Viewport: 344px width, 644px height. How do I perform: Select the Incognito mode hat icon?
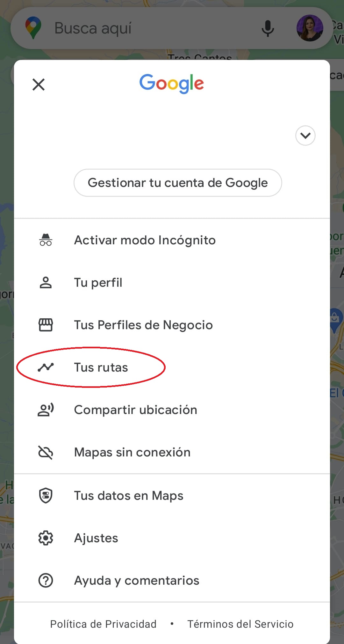click(46, 240)
